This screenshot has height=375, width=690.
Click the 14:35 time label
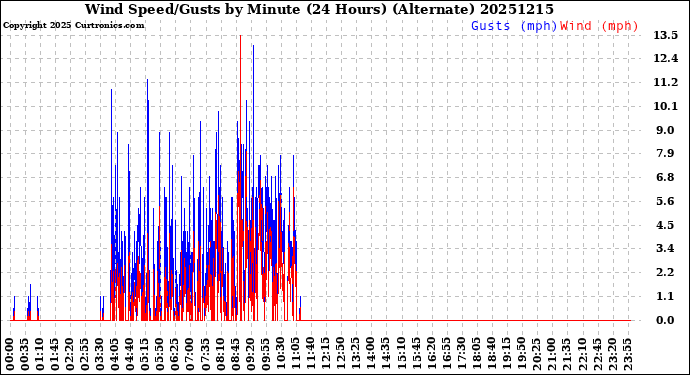coord(385,355)
